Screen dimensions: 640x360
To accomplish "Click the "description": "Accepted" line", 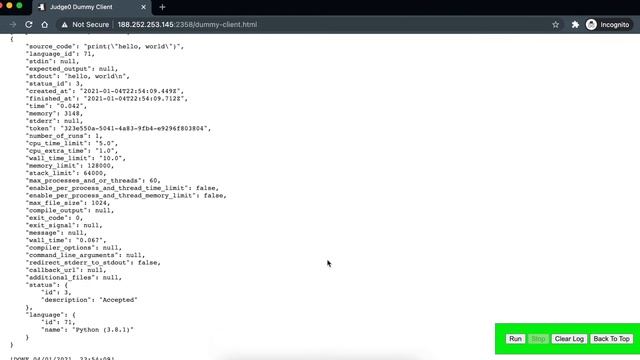I will point(89,300).
